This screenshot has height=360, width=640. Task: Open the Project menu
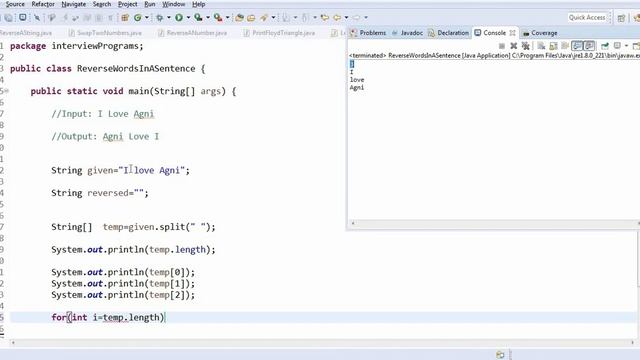click(x=127, y=4)
